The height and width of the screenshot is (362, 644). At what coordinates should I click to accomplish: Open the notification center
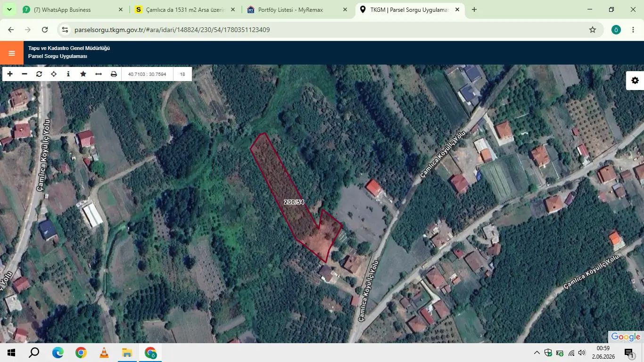[629, 353]
